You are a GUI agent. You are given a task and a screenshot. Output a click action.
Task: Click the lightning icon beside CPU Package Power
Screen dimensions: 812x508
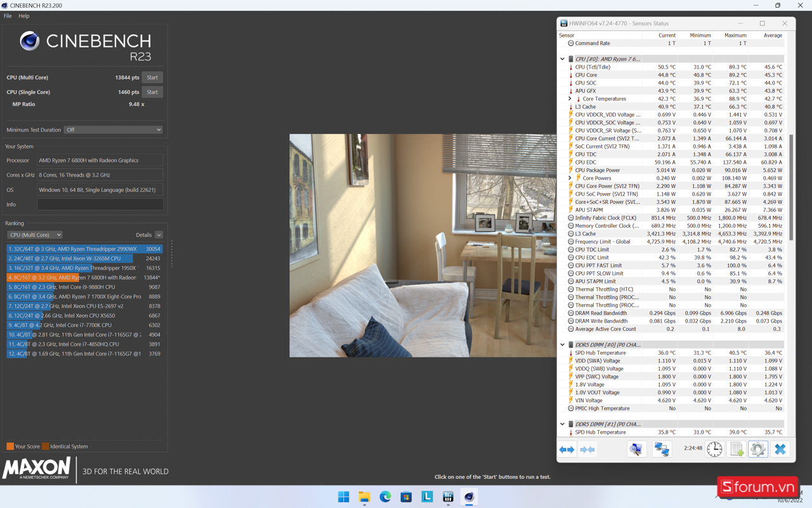(x=571, y=170)
